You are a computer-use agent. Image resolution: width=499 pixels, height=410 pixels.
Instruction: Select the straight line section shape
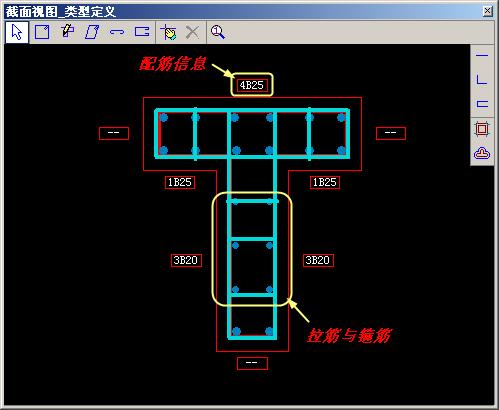(482, 55)
